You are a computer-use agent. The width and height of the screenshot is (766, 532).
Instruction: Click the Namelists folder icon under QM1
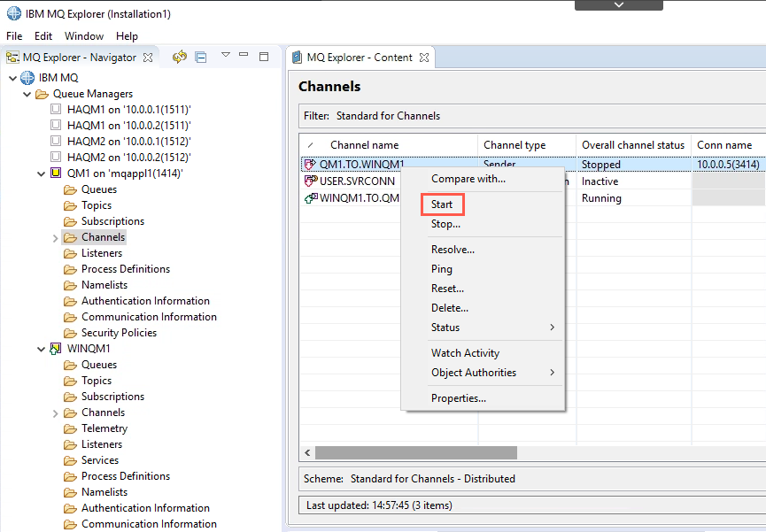point(70,285)
